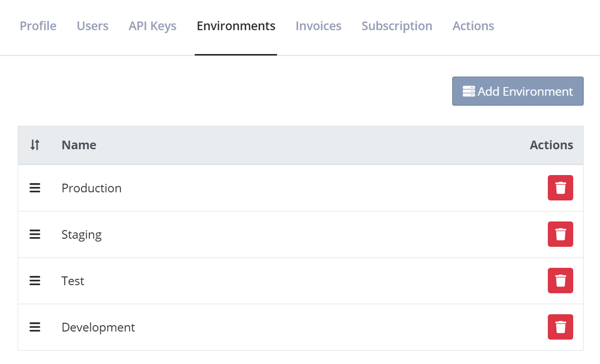
Task: Delete the Staging environment
Action: [x=560, y=234]
